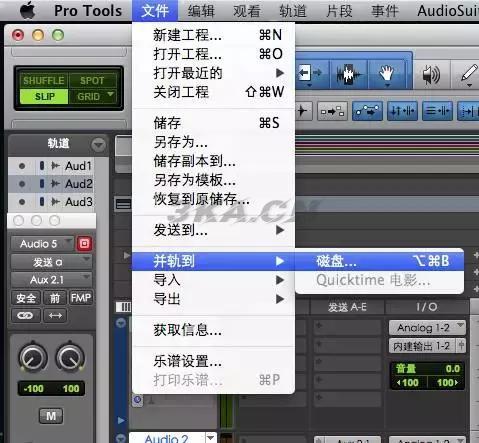This screenshot has height=443, width=479.
Task: Open the 轨道 list dropdown menu
Action: click(98, 145)
